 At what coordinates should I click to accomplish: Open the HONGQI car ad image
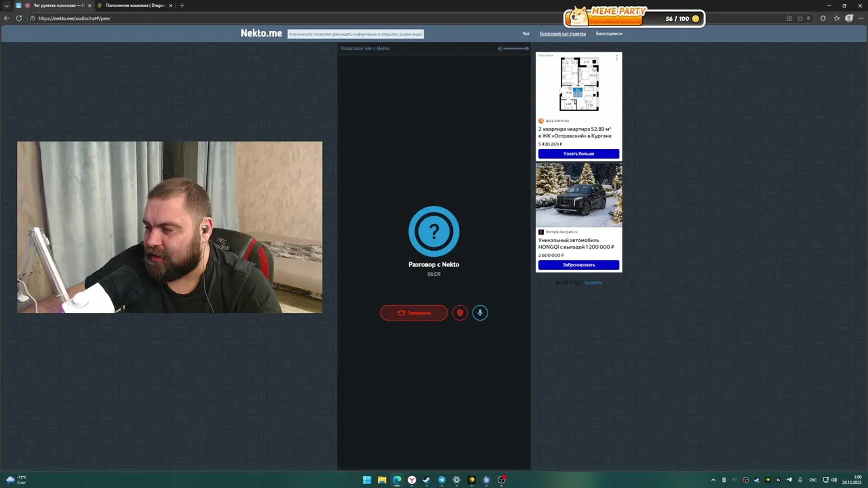coord(578,195)
